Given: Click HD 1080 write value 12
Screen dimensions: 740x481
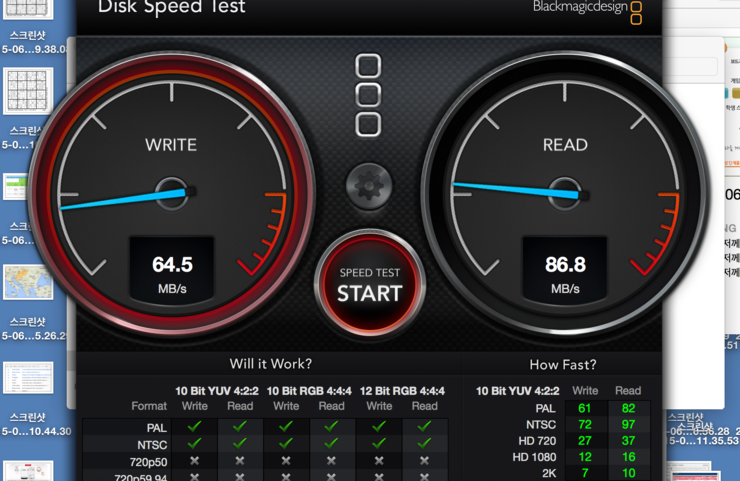Looking at the screenshot, I should (585, 457).
